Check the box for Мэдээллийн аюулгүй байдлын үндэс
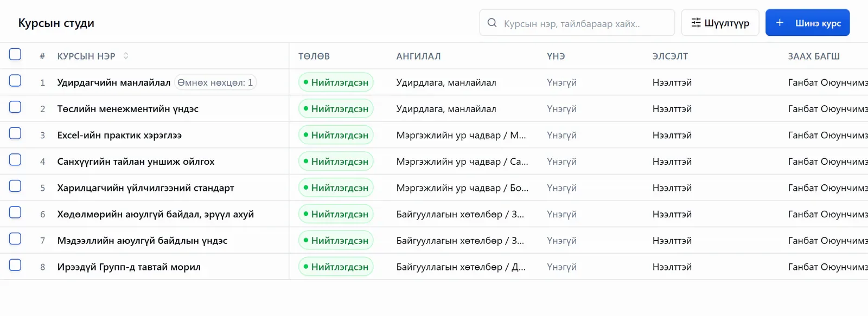This screenshot has width=868, height=316. pos(15,239)
